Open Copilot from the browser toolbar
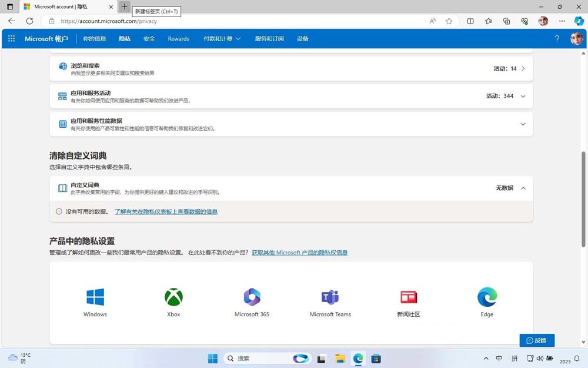588x368 pixels. coord(579,21)
